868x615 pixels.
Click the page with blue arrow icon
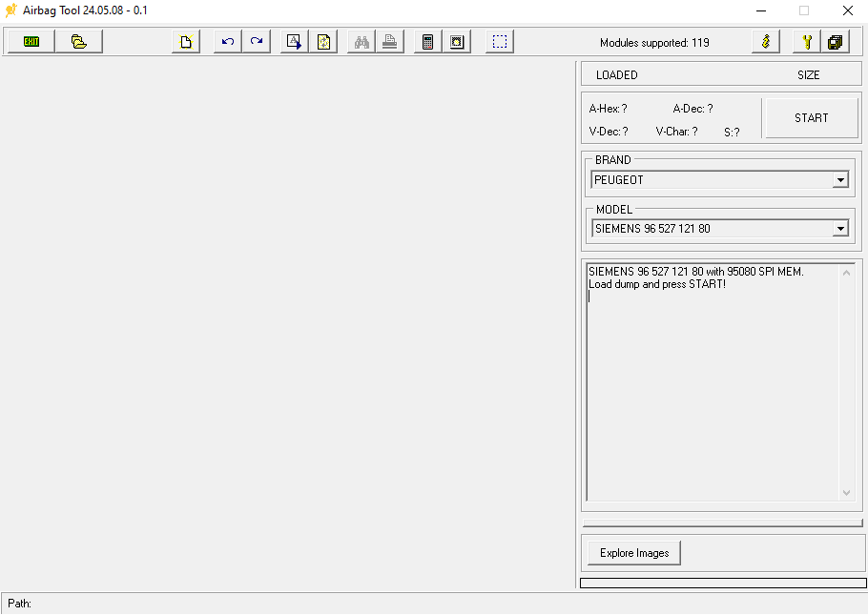coord(295,42)
